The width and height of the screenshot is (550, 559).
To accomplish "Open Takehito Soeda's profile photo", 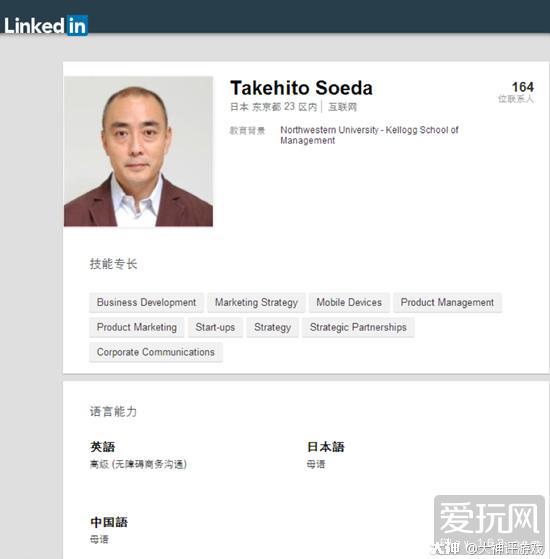I will (x=138, y=152).
